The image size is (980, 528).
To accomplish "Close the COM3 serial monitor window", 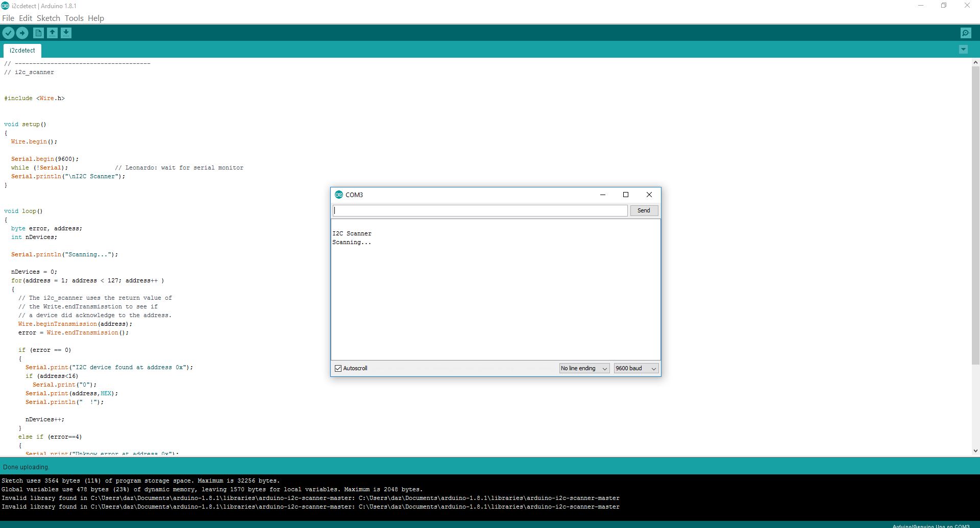I will coord(649,195).
